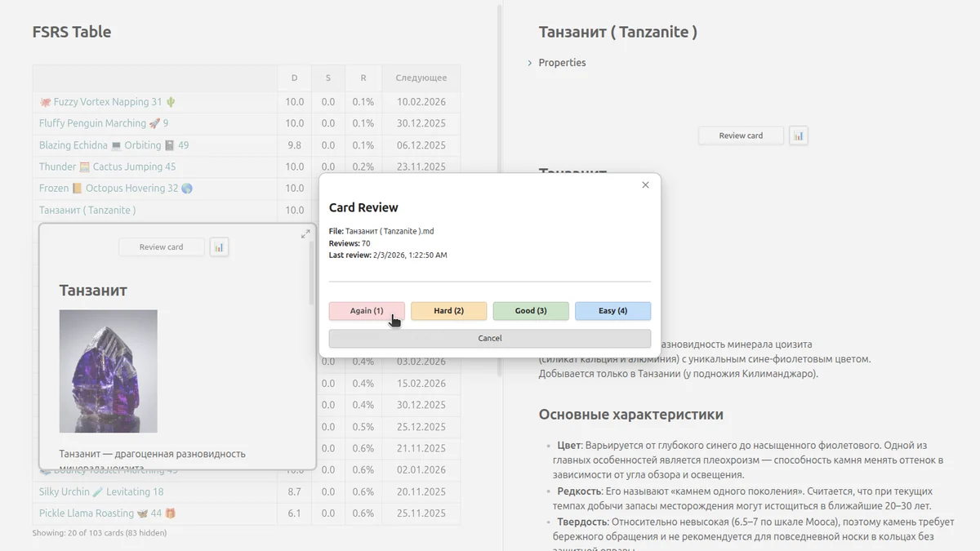This screenshot has width=980, height=551.
Task: Rate the card Hard (2)
Action: point(448,311)
